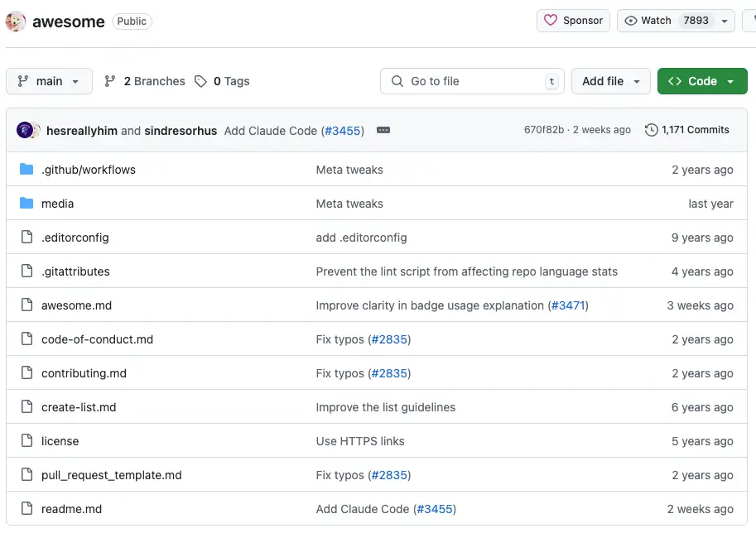Click the media folder icon
The image size is (756, 533).
26,203
